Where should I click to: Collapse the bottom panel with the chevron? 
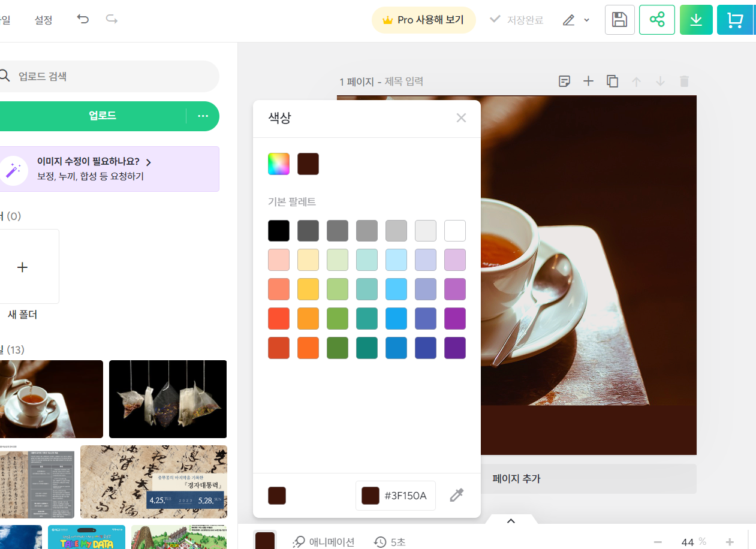pyautogui.click(x=511, y=521)
